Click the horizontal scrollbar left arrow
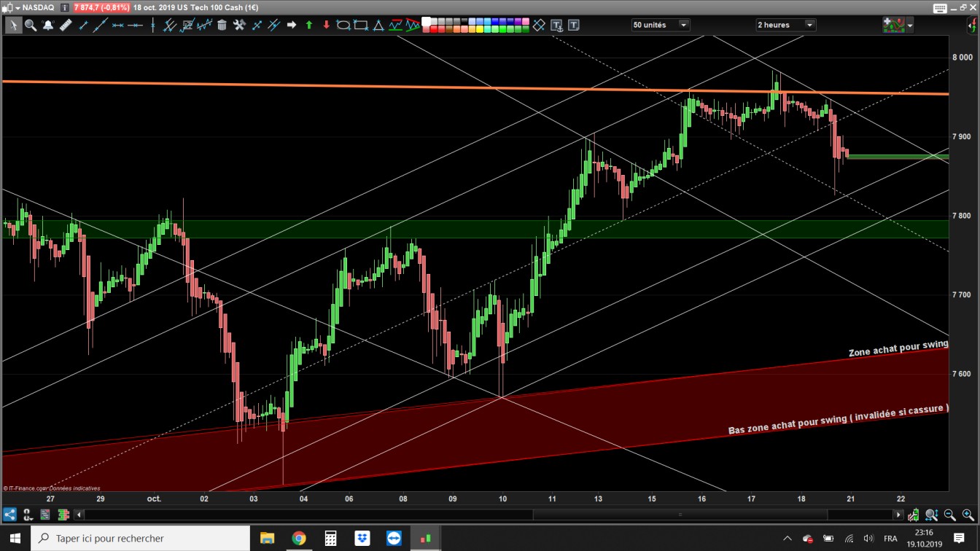 (x=80, y=515)
